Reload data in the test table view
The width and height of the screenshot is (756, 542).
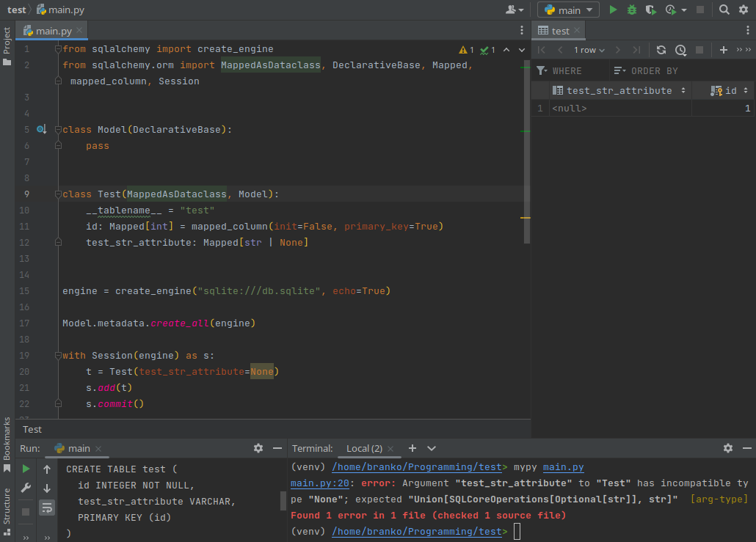661,50
